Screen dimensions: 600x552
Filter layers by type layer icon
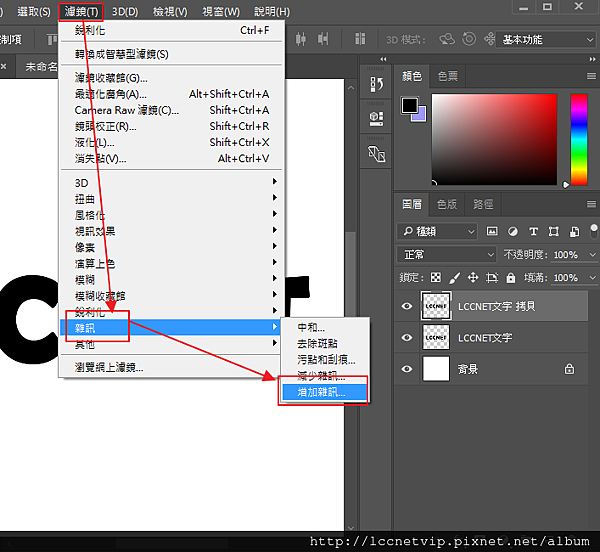(x=533, y=231)
